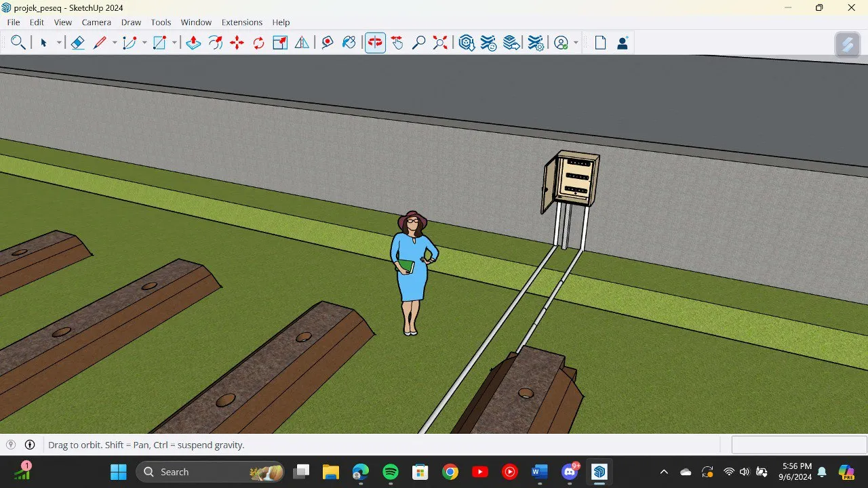
Task: Open the Rectangle shapes dropdown arrow
Action: [174, 43]
